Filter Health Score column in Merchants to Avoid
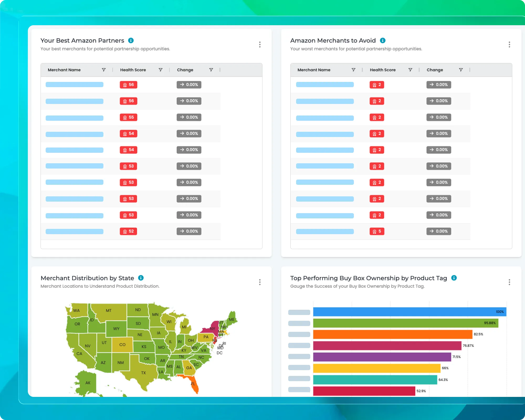Viewport: 525px width, 420px height. click(x=410, y=70)
